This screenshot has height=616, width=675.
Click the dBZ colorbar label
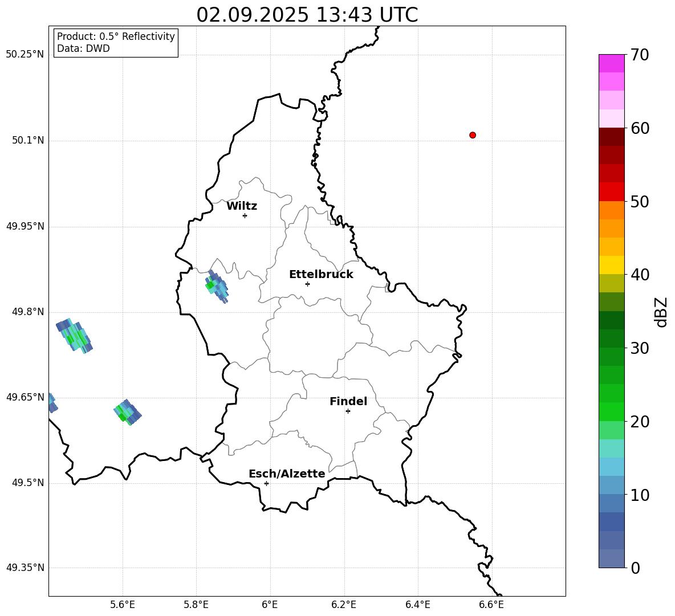pos(662,312)
